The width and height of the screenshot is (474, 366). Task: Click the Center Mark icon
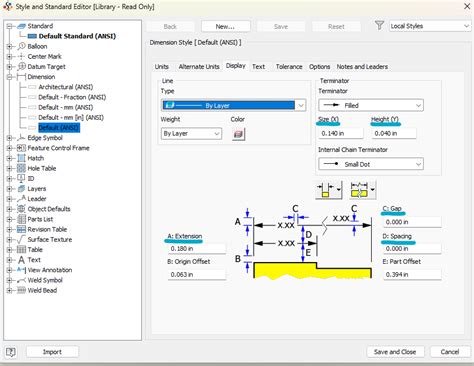tap(22, 56)
